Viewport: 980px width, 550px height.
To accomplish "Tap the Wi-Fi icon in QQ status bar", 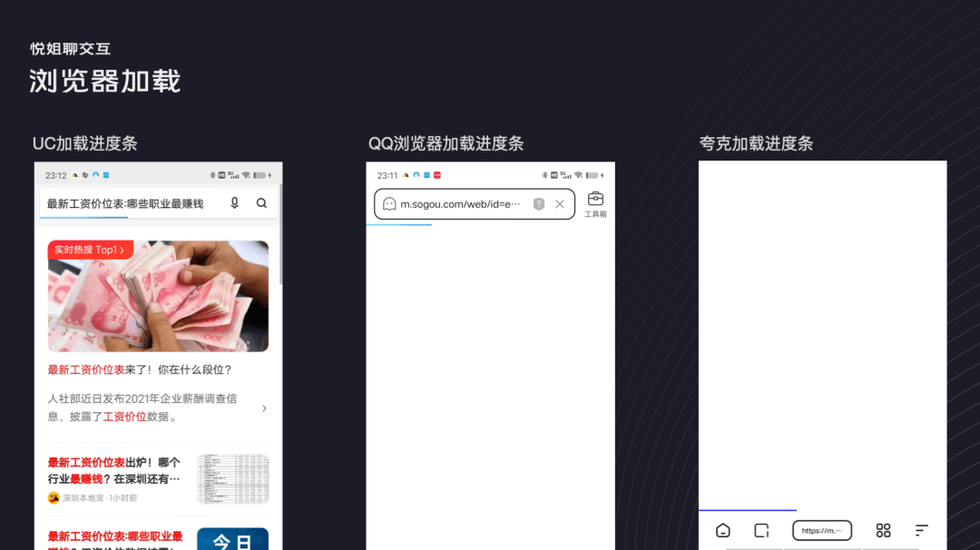I will tap(578, 175).
